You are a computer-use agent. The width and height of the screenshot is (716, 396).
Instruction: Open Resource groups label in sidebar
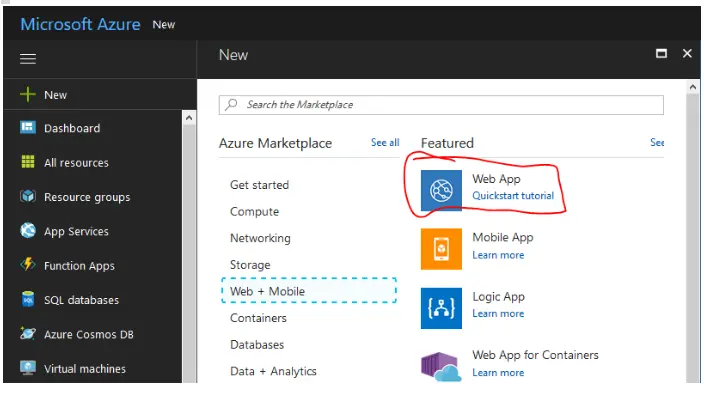pos(87,197)
